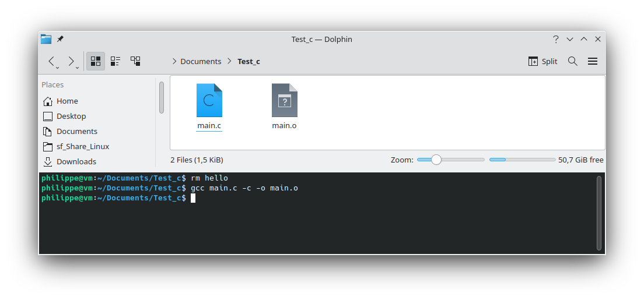Open the search magnifier icon
644x300 pixels.
[x=573, y=61]
